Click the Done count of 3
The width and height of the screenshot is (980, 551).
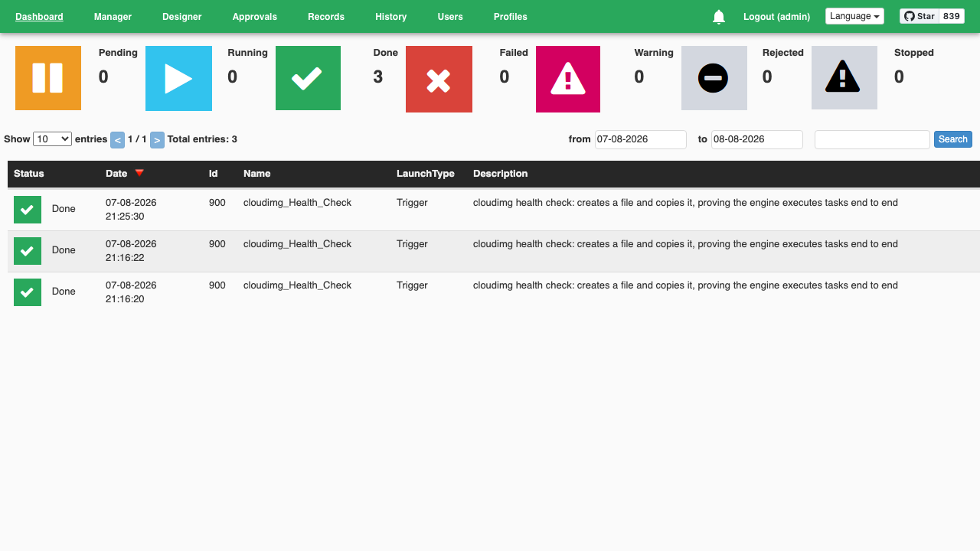[377, 77]
